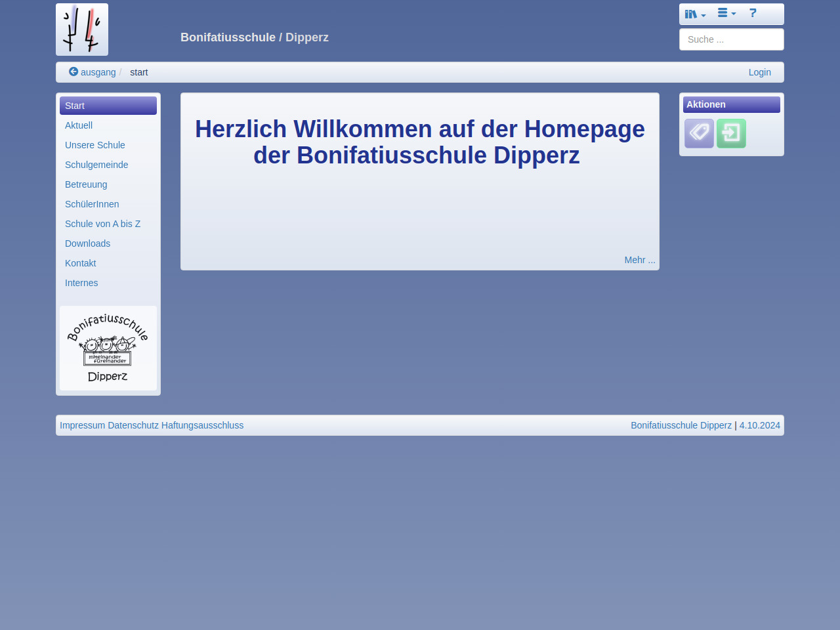Click the question mark help icon
This screenshot has width=840, height=630.
[753, 13]
